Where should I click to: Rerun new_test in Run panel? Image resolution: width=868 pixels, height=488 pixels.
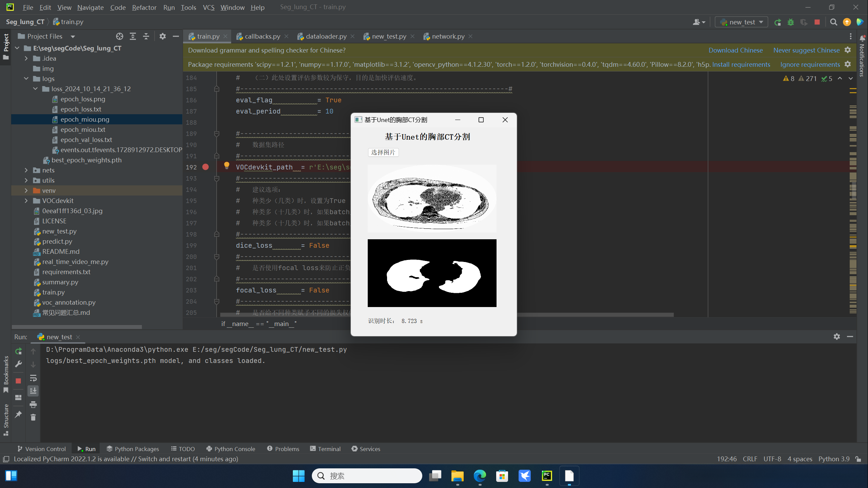click(19, 351)
